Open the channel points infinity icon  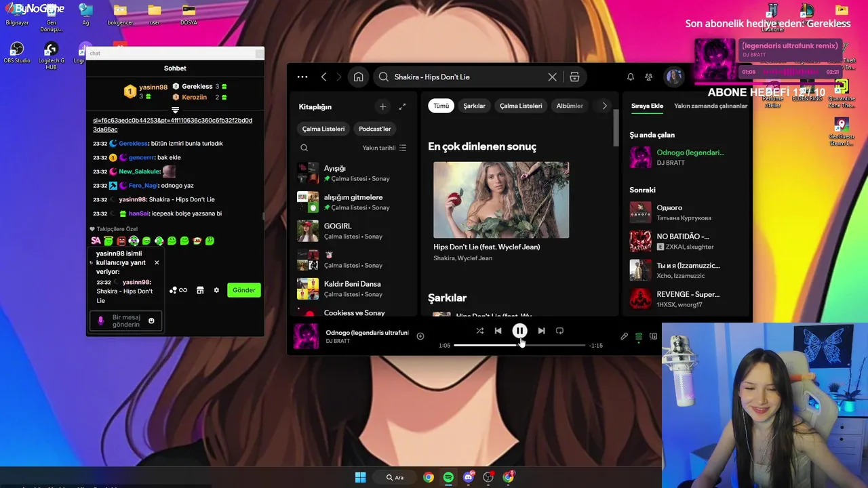point(178,290)
